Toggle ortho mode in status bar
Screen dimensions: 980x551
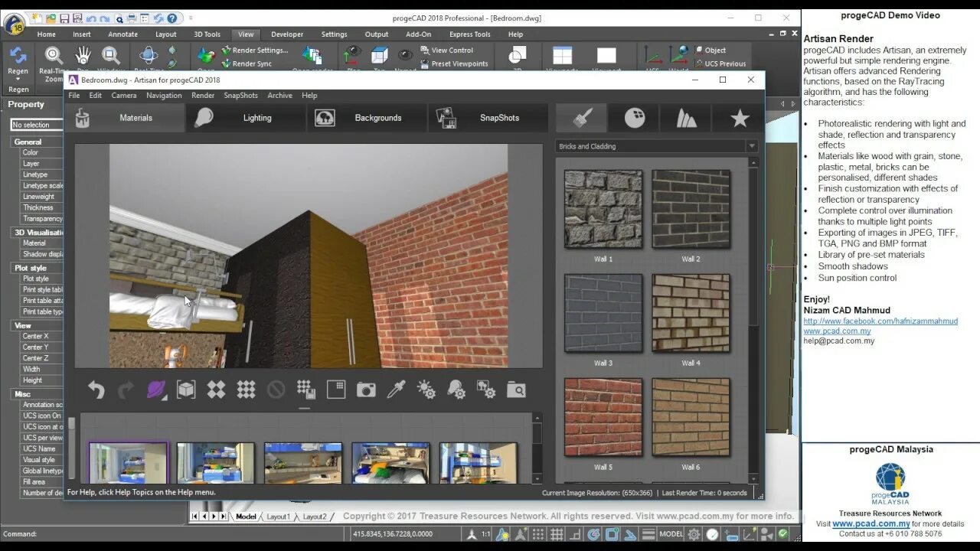[575, 534]
